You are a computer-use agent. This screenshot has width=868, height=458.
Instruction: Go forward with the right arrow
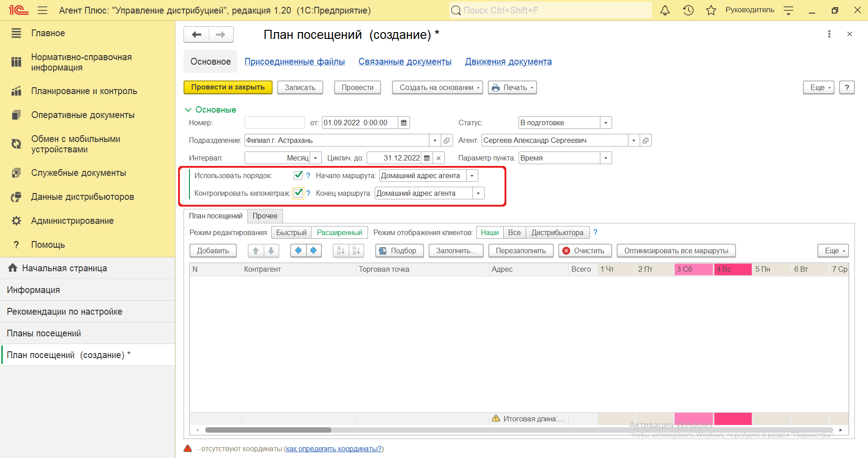pyautogui.click(x=221, y=34)
